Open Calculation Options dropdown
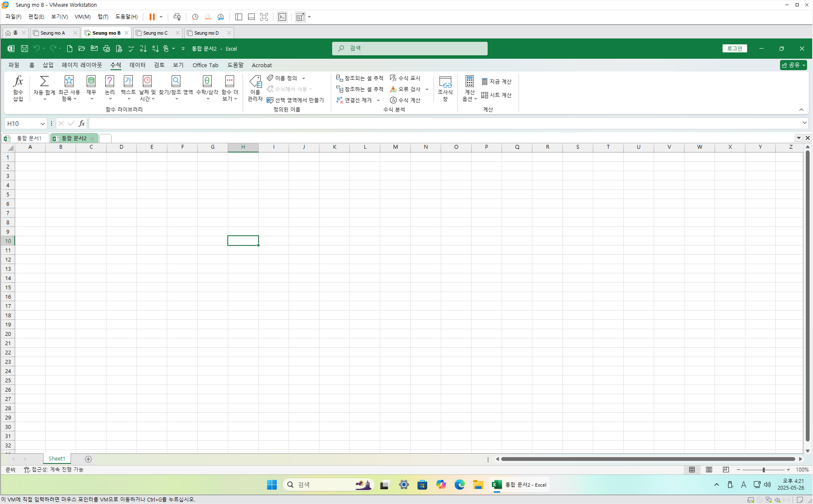The width and height of the screenshot is (813, 504). point(469,88)
